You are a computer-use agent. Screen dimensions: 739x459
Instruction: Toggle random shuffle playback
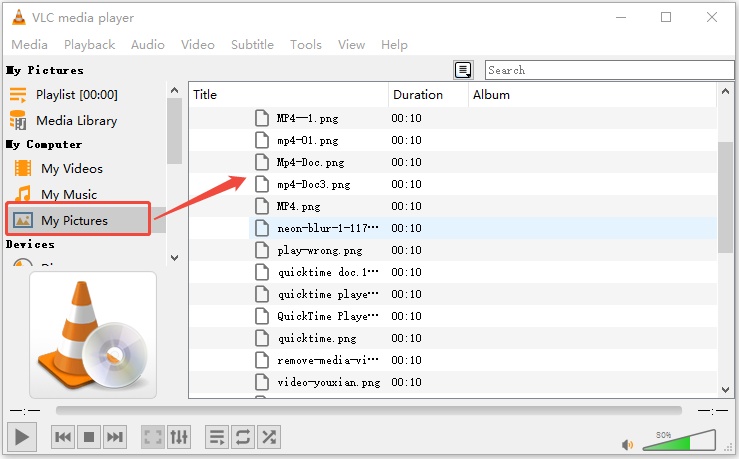(x=269, y=437)
